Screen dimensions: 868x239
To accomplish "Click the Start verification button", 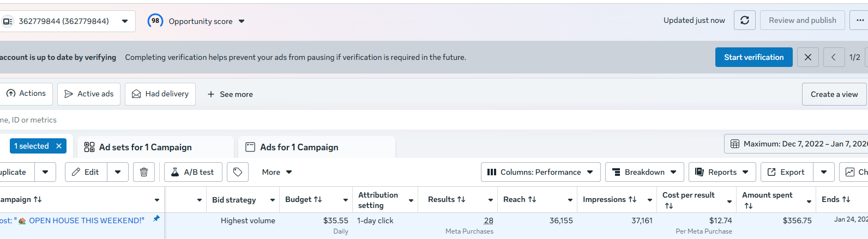I will tap(754, 57).
